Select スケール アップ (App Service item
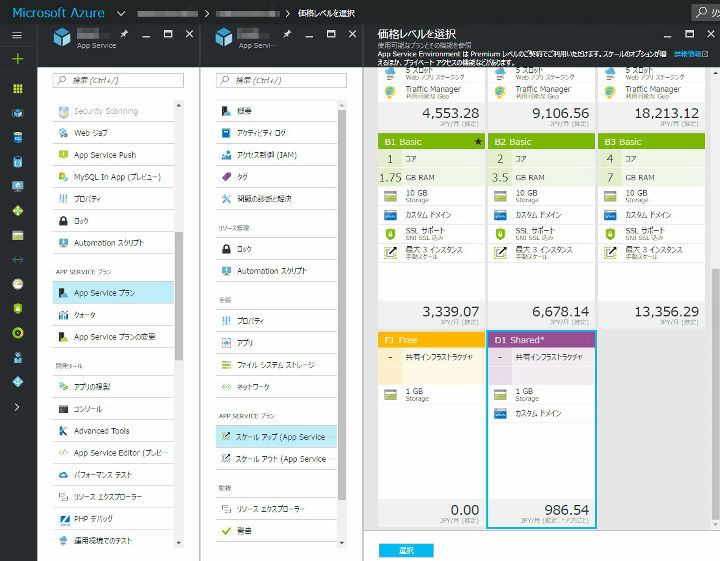Viewport: 720px width, 561px height. click(276, 437)
